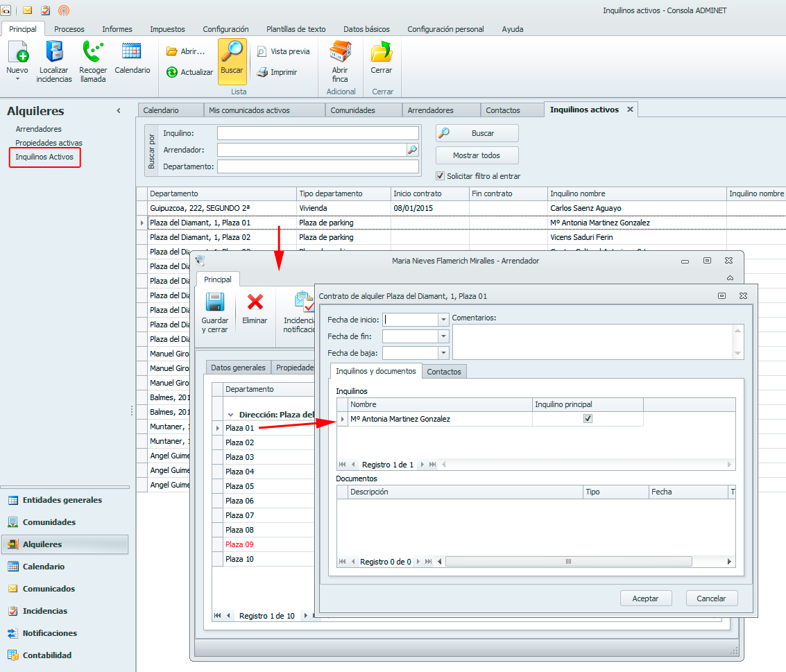Open the Fecha de inicio date dropdown
Viewport: 786px width, 672px height.
coord(443,320)
